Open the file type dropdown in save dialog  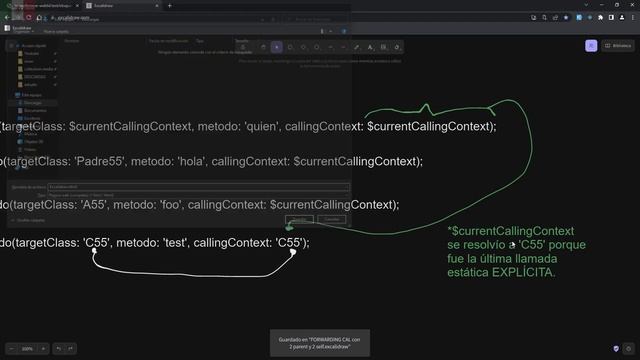pos(198,195)
